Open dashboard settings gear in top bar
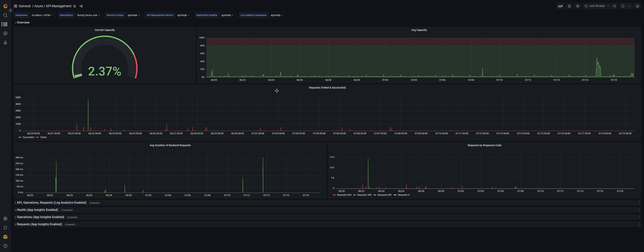The image size is (644, 252). pyautogui.click(x=578, y=6)
